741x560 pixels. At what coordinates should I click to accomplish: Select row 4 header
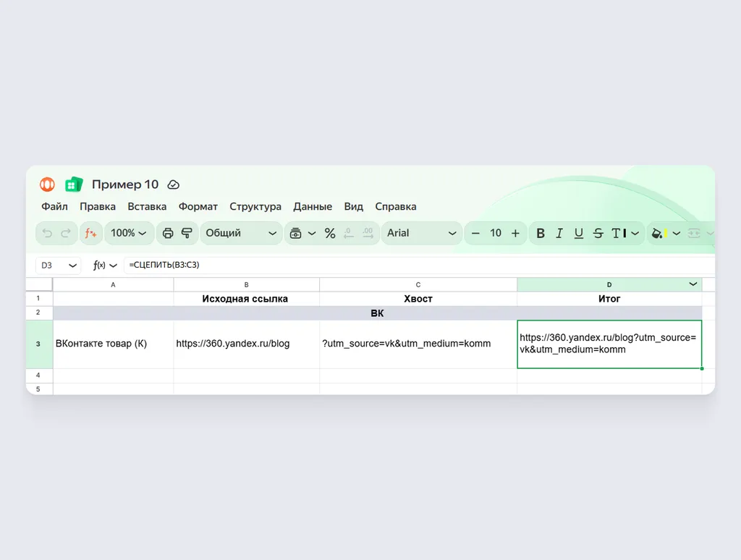39,376
